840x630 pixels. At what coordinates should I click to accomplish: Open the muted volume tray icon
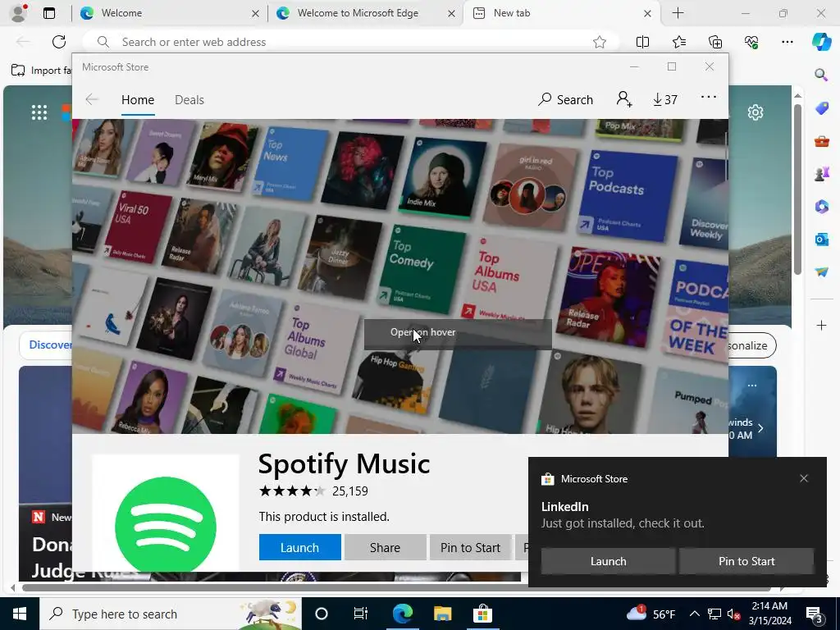[x=733, y=614]
